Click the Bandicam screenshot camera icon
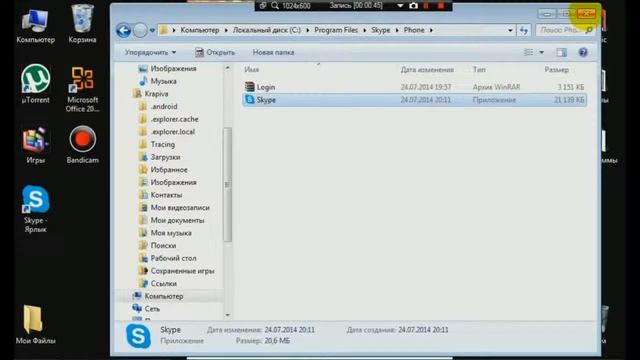Viewport: 640px width, 360px height. [413, 6]
